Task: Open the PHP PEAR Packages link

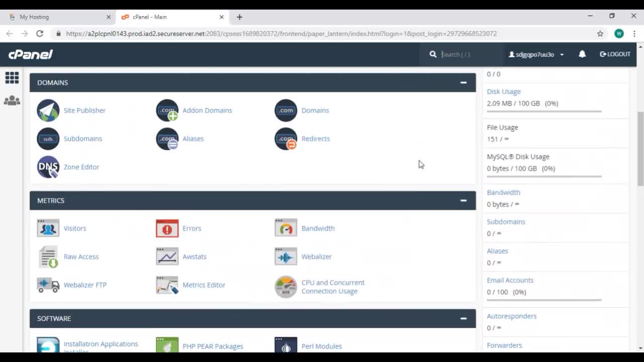Action: 213,346
